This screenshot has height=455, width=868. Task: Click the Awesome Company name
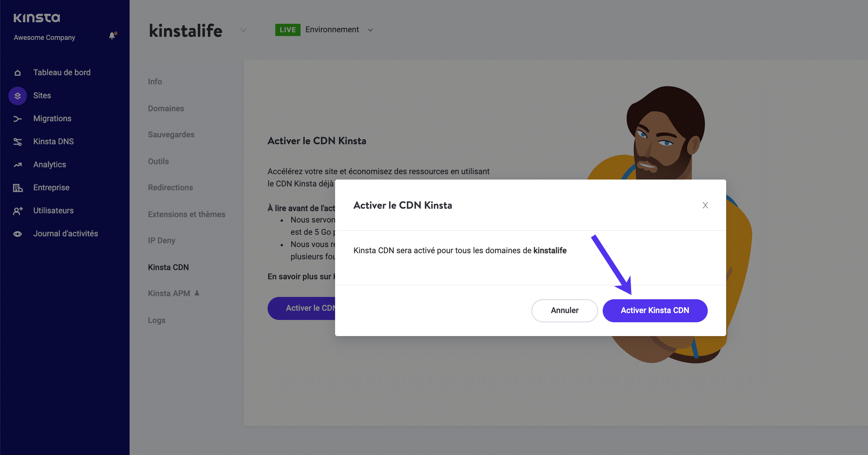44,37
